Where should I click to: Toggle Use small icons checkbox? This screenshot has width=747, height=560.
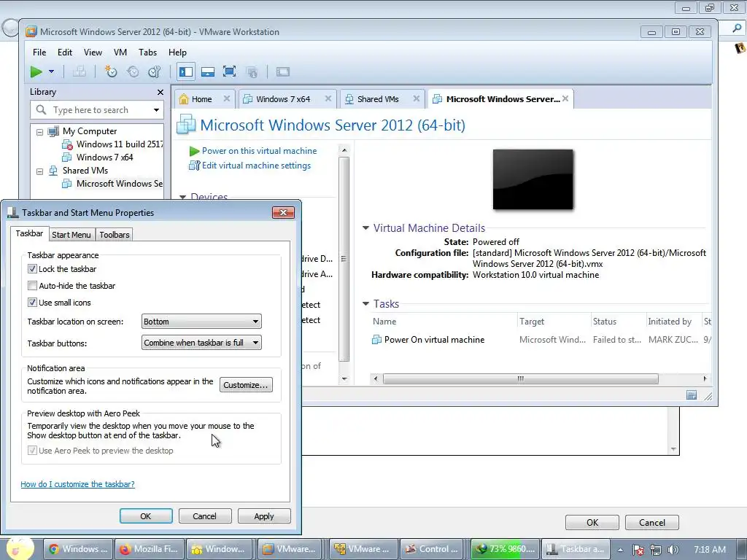(x=32, y=303)
